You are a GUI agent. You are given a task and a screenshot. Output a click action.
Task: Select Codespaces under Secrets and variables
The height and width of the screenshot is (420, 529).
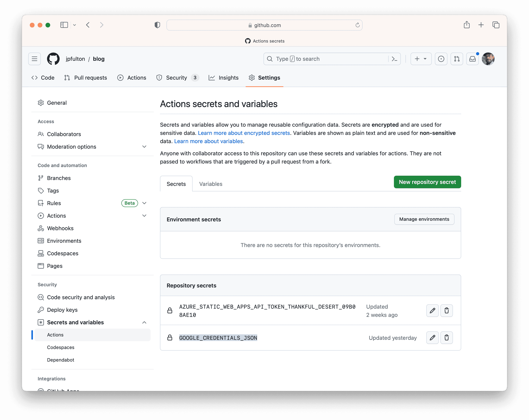tap(61, 347)
